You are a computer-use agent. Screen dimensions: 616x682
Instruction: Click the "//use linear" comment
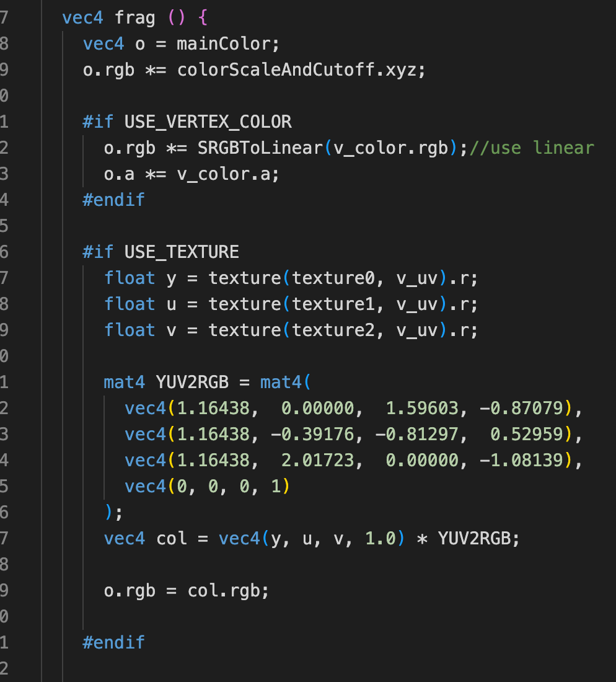(x=532, y=148)
